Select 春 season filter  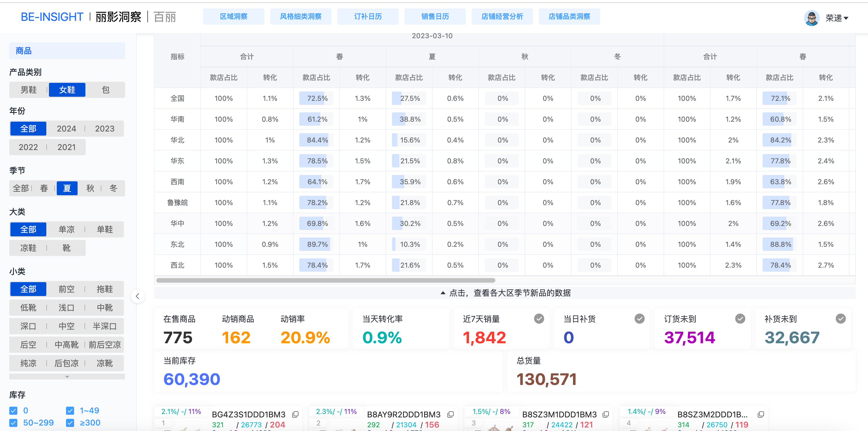[44, 188]
